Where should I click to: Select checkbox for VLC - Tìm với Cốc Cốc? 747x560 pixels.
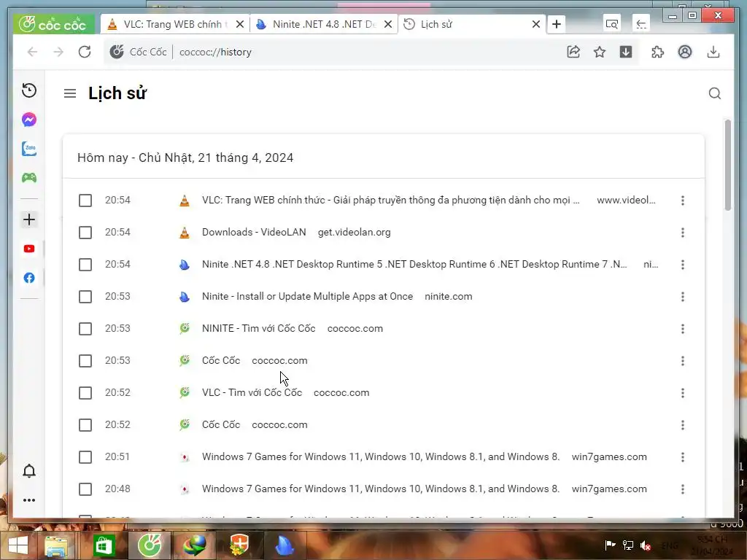click(x=85, y=393)
